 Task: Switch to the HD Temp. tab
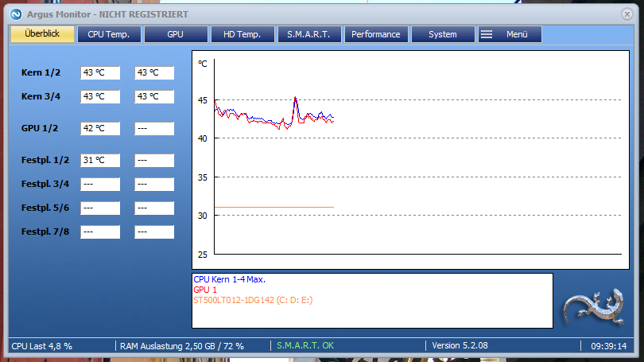(242, 34)
